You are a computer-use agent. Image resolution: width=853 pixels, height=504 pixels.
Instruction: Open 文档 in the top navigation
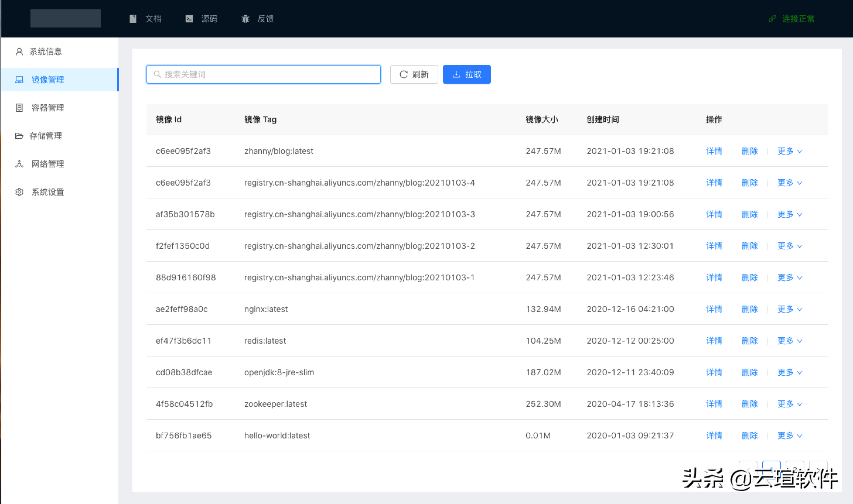click(x=146, y=19)
